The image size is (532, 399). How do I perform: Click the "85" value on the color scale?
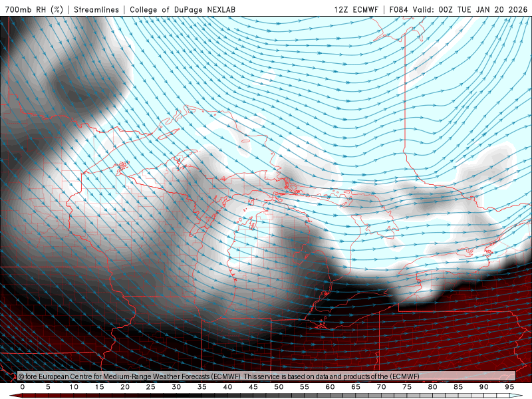tap(458, 387)
